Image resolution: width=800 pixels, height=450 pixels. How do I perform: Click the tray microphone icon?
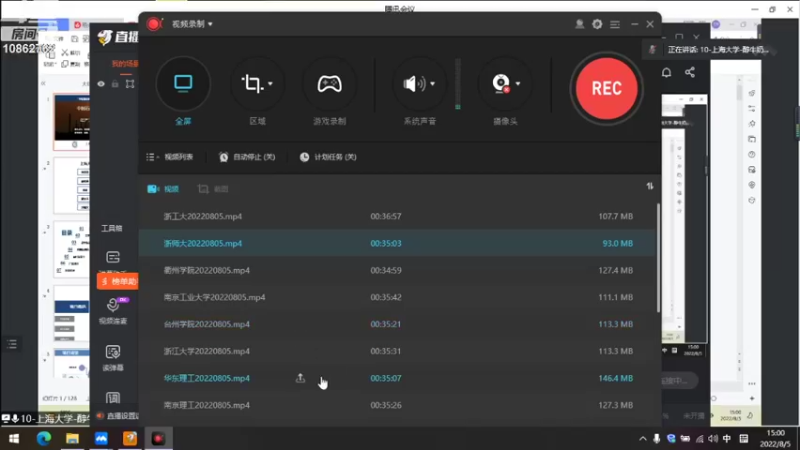click(x=657, y=439)
